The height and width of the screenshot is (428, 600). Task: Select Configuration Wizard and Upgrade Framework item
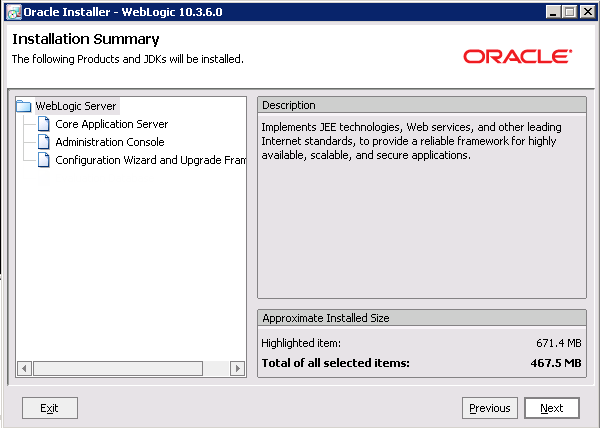tap(150, 160)
